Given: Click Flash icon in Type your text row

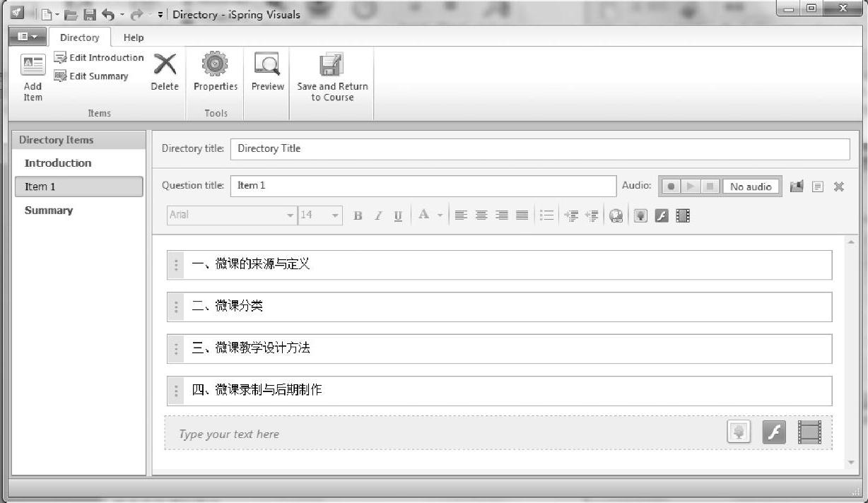Looking at the screenshot, I should 774,432.
